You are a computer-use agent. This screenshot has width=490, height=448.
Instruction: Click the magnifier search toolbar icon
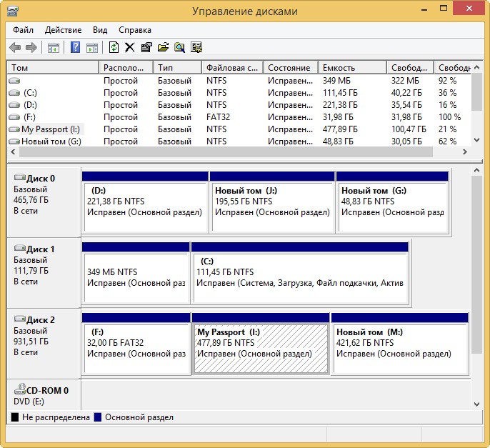(x=179, y=48)
